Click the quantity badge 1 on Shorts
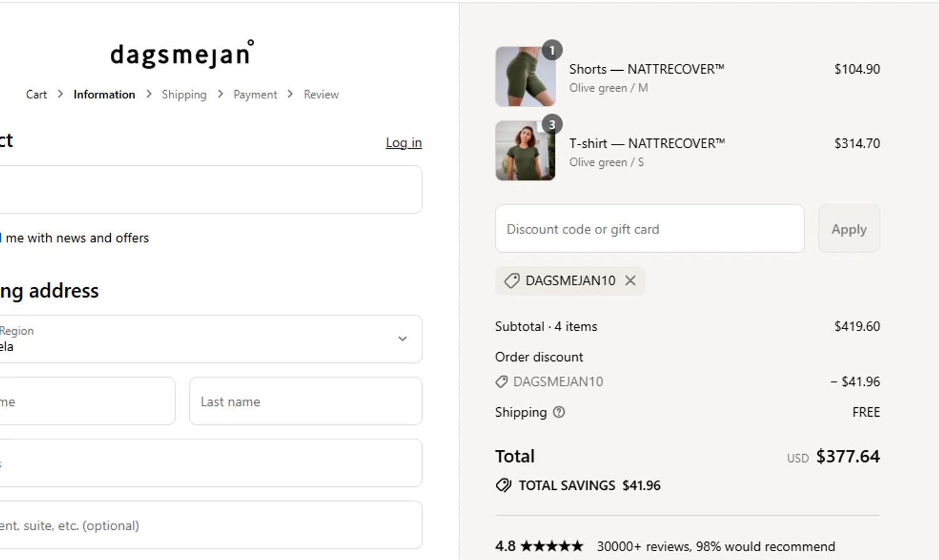The image size is (939, 560). tap(552, 50)
